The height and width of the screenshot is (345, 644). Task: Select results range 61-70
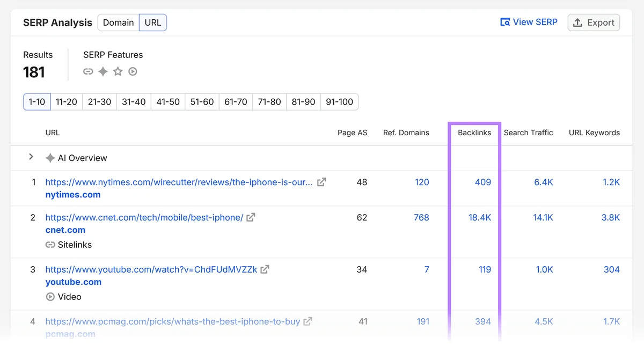click(x=236, y=101)
